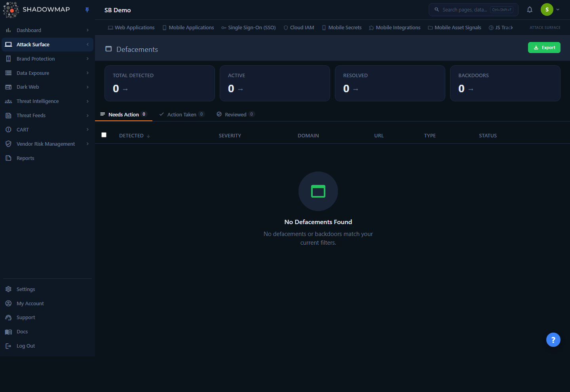Click the Needs Action list icon

tap(103, 114)
